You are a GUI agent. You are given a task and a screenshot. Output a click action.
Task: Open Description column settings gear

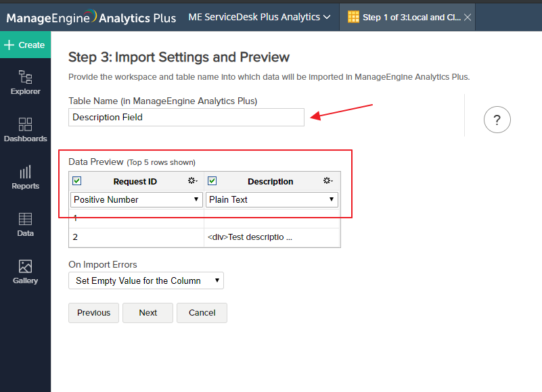pyautogui.click(x=328, y=181)
